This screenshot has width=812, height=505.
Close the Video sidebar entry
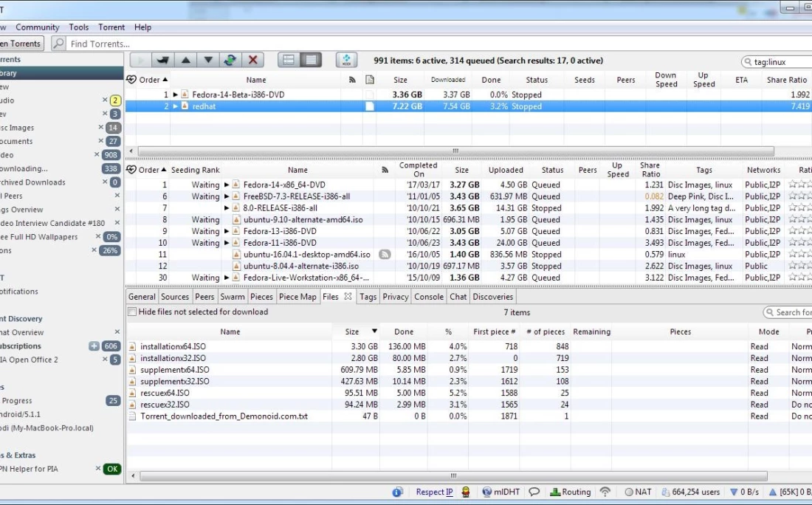click(x=97, y=155)
